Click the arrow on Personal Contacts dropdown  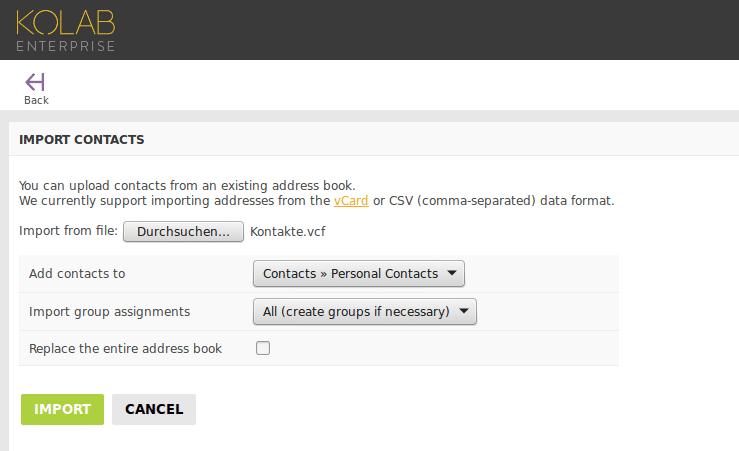pos(452,273)
